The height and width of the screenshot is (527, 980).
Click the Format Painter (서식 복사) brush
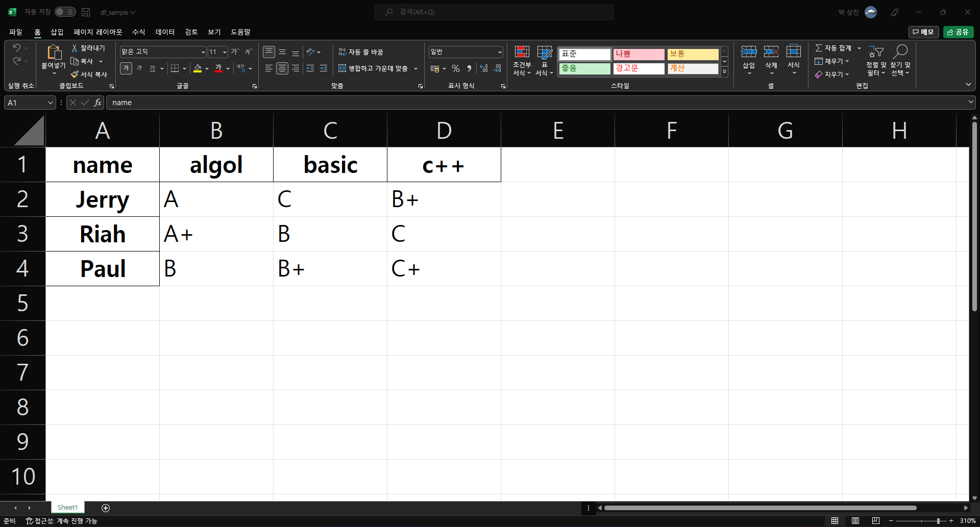(x=75, y=74)
